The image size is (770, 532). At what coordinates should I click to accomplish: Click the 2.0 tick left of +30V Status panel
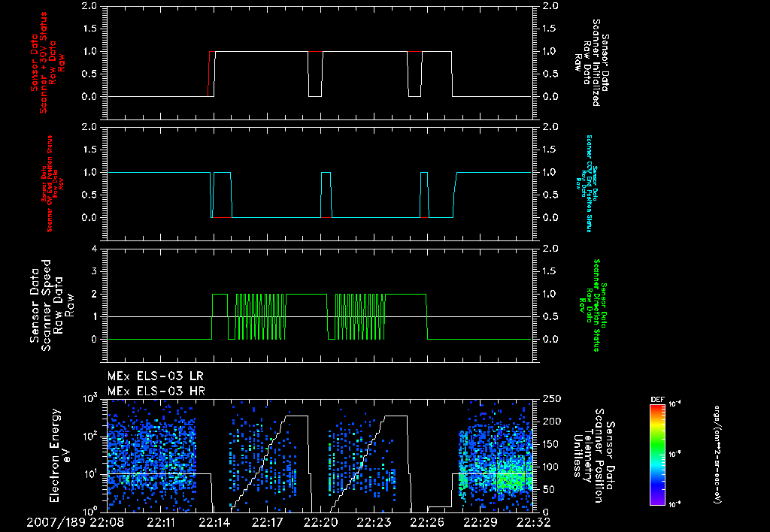(x=89, y=6)
